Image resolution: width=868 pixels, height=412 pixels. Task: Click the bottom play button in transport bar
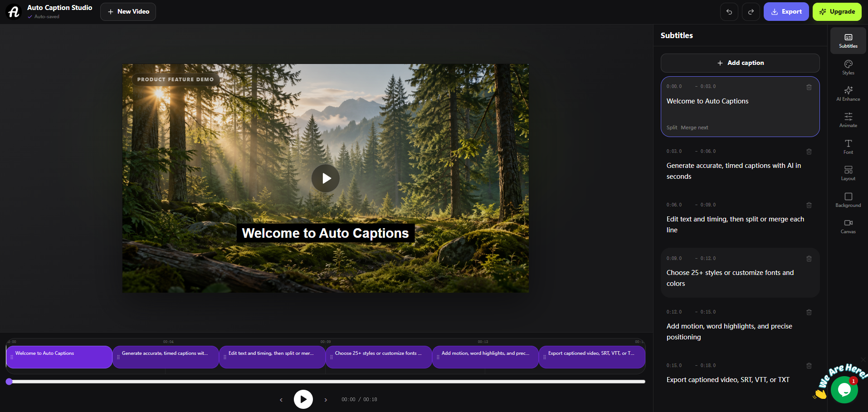303,399
